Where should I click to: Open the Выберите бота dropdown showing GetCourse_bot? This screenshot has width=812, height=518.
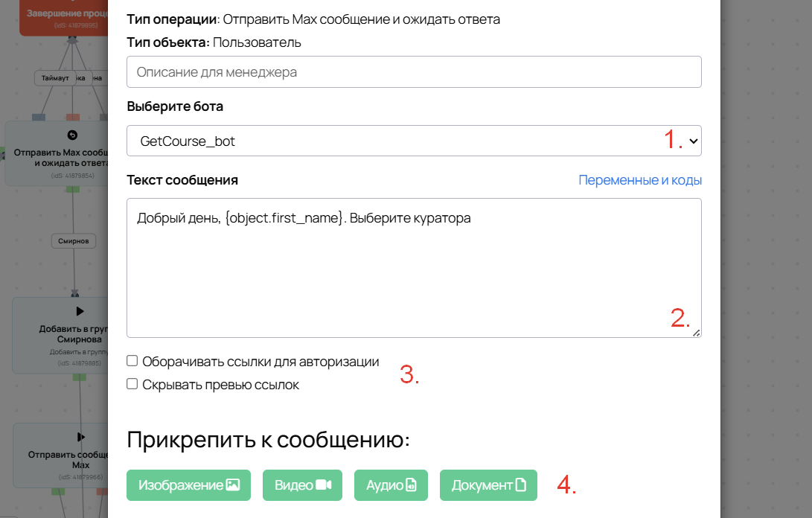pos(414,141)
